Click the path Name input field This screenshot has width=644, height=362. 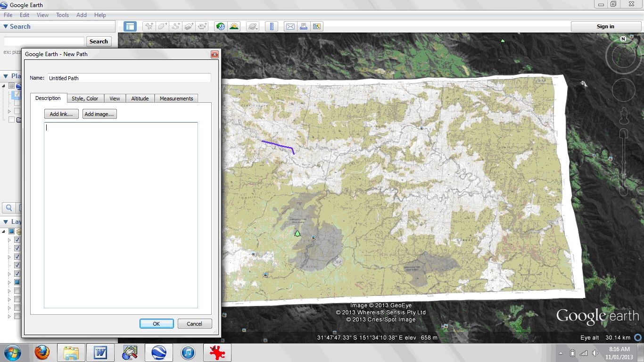(129, 78)
